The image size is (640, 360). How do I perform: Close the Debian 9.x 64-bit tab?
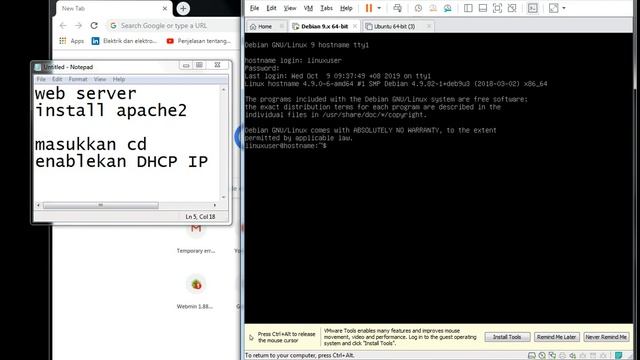point(355,27)
